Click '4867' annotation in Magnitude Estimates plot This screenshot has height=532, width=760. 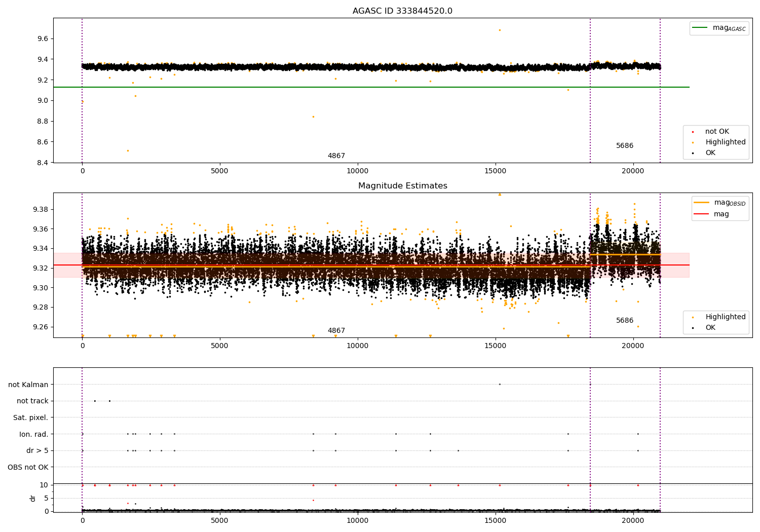(x=336, y=331)
